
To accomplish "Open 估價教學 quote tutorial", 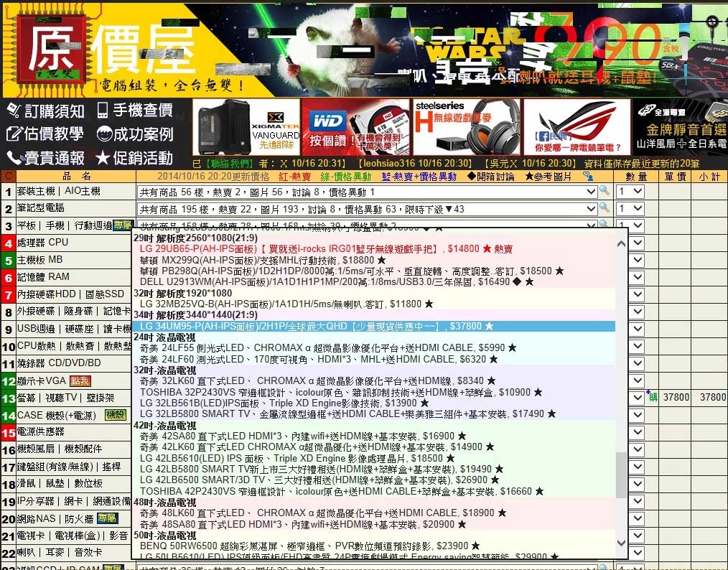I will (45, 134).
